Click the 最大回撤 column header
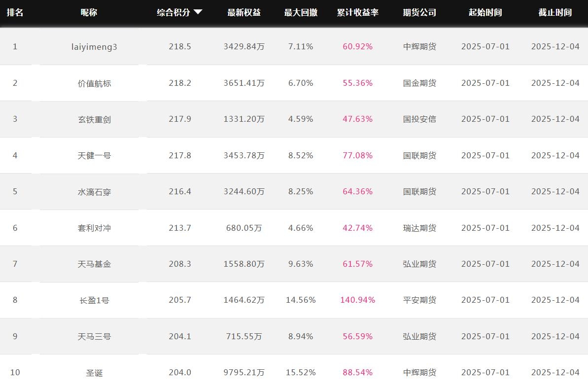This screenshot has height=390, width=588. pyautogui.click(x=301, y=13)
